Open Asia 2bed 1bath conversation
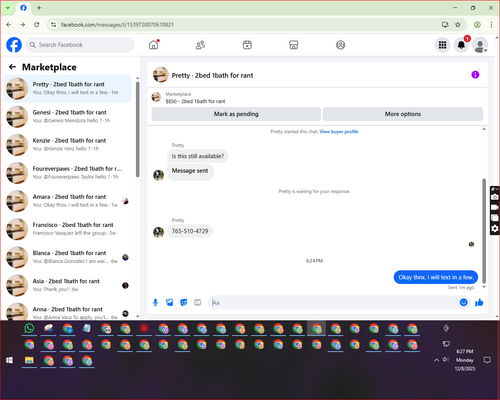Image resolution: width=500 pixels, height=400 pixels. coord(68,285)
